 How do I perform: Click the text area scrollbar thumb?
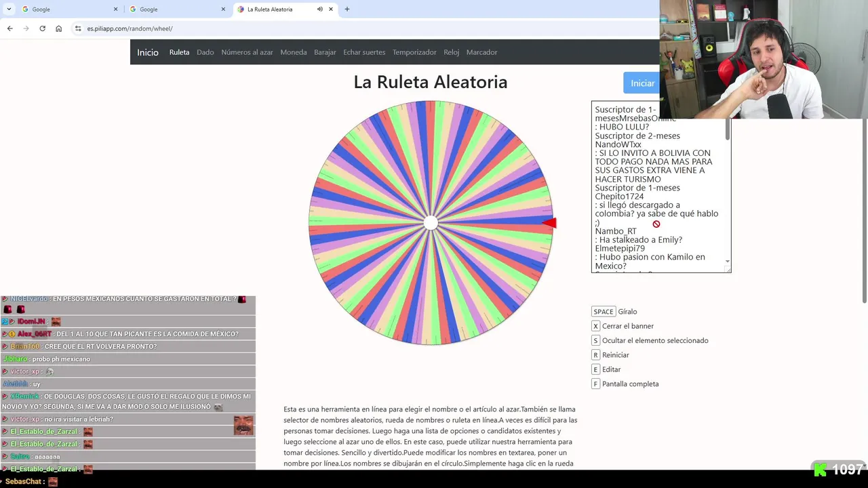[x=728, y=127]
